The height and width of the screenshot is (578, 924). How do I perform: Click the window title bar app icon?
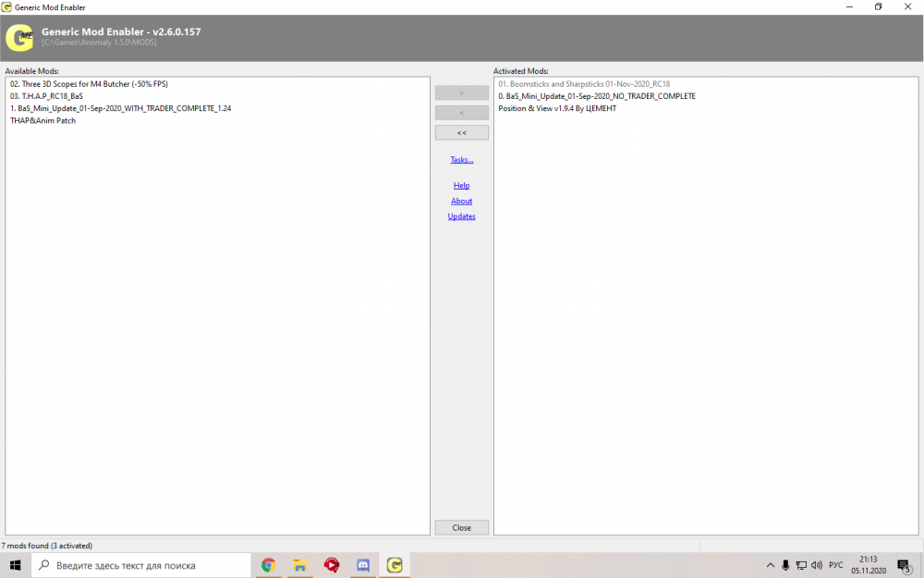6,7
